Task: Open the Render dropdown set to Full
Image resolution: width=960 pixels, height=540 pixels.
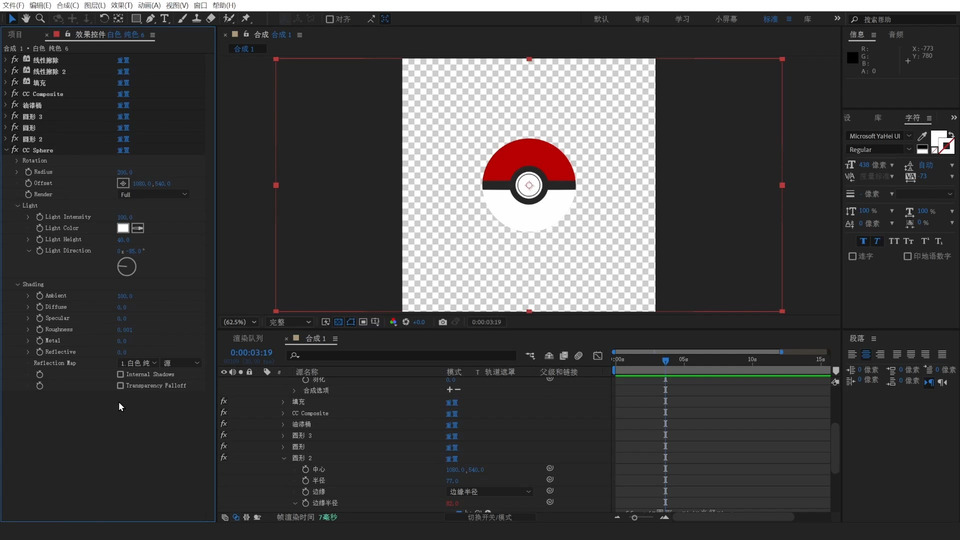Action: (x=153, y=194)
